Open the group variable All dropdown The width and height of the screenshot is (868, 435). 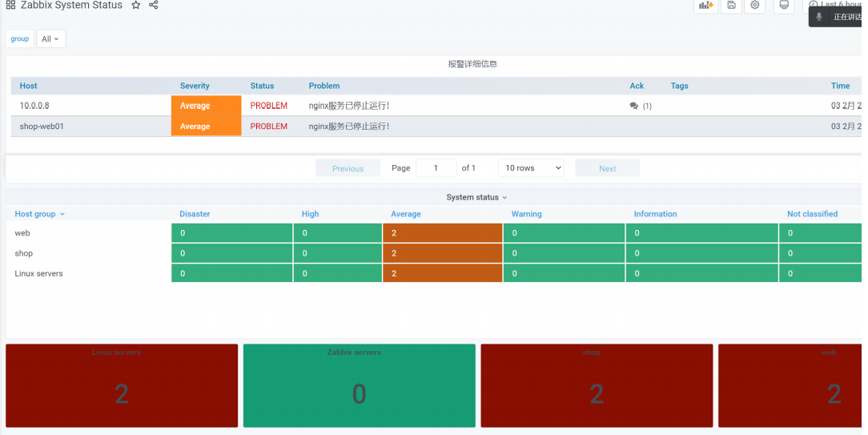click(x=51, y=38)
